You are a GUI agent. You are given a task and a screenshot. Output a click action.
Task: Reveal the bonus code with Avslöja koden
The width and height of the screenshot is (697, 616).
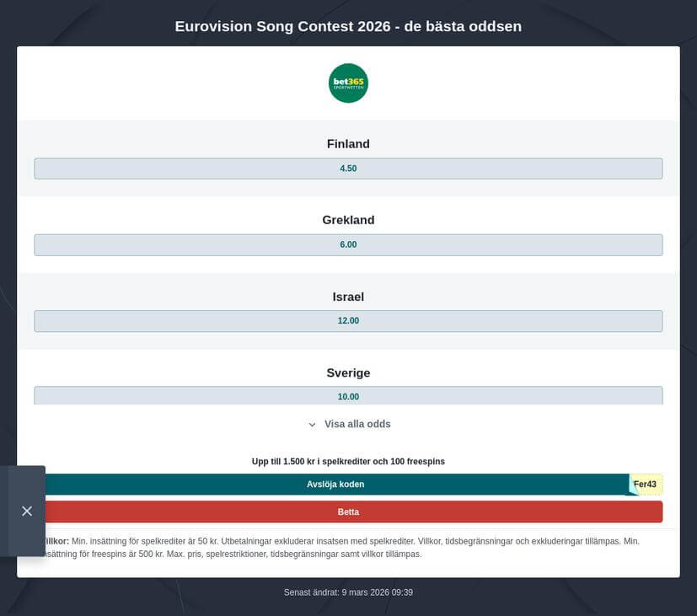[x=336, y=484]
